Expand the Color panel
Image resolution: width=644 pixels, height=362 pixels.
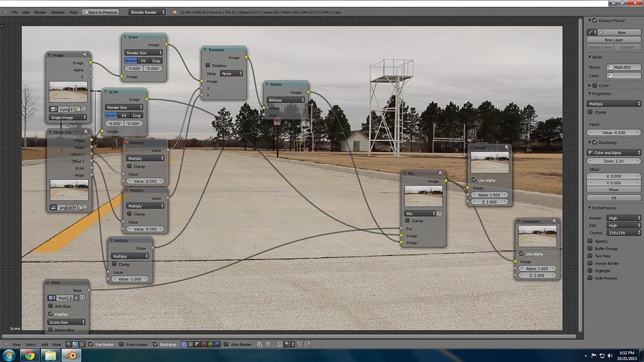pos(590,85)
